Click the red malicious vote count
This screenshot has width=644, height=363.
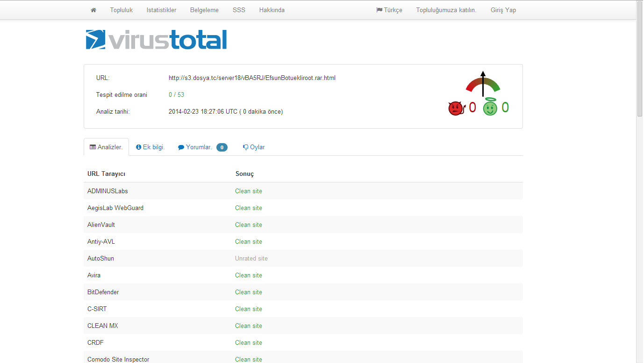click(x=472, y=108)
